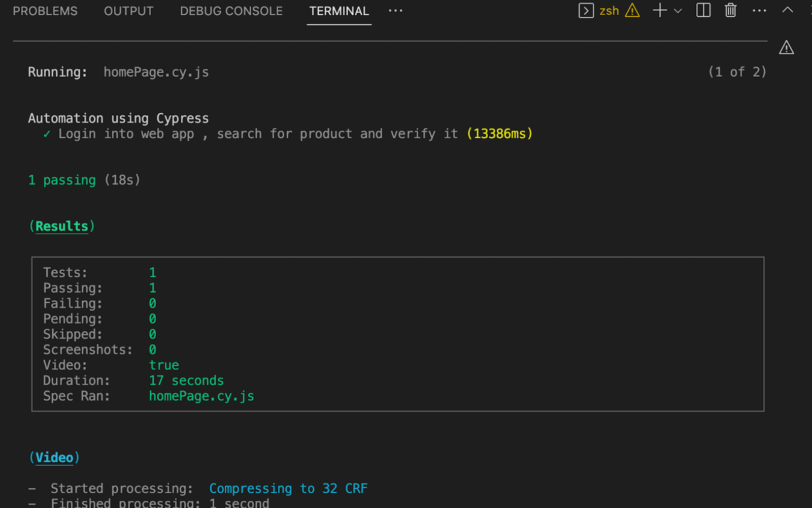The width and height of the screenshot is (812, 508).
Task: Open a new terminal with the plus icon
Action: [x=659, y=10]
